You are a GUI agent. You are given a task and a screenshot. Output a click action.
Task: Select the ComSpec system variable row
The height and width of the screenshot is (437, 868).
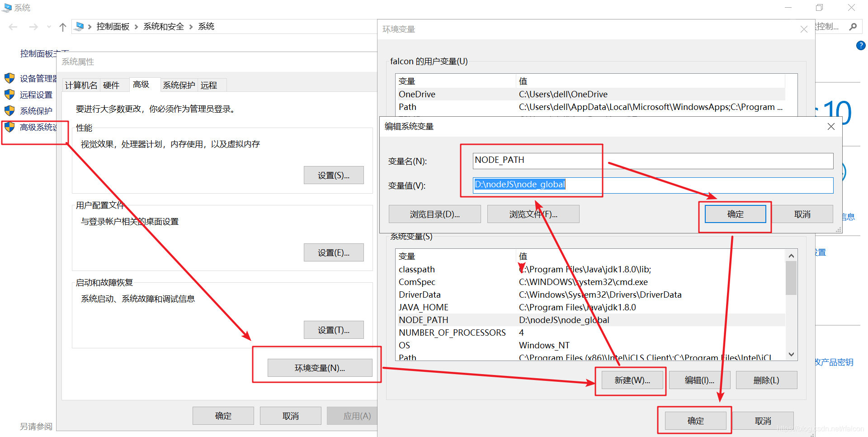point(591,282)
